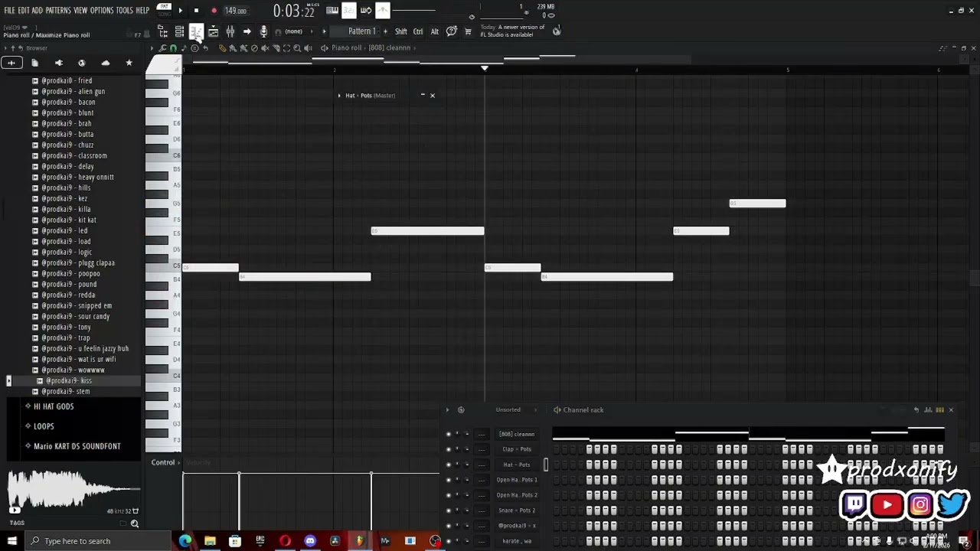The width and height of the screenshot is (980, 551).
Task: Select the @prodkai9 - plugg clapaa sample
Action: pos(77,262)
